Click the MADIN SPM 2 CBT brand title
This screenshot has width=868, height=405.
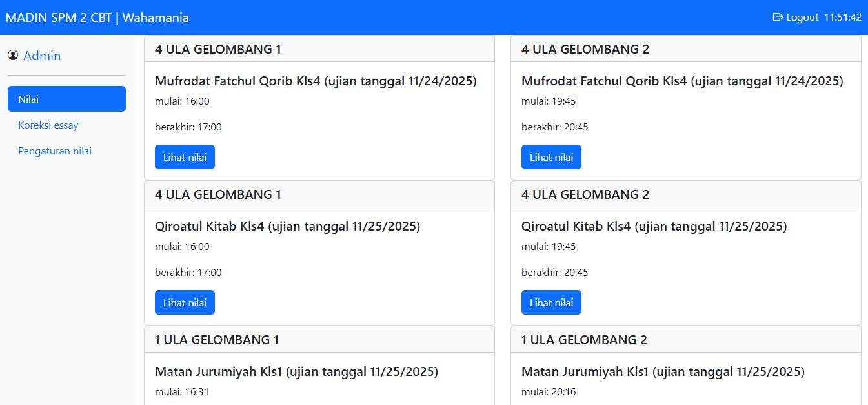pyautogui.click(x=97, y=17)
